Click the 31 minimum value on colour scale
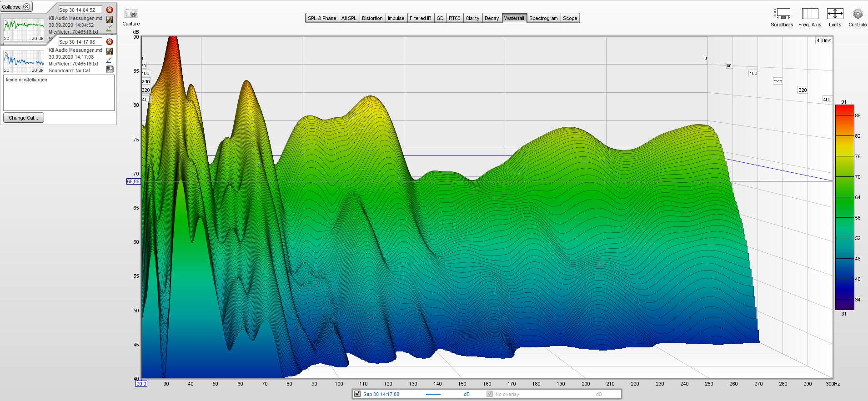868x401 pixels. (x=844, y=314)
